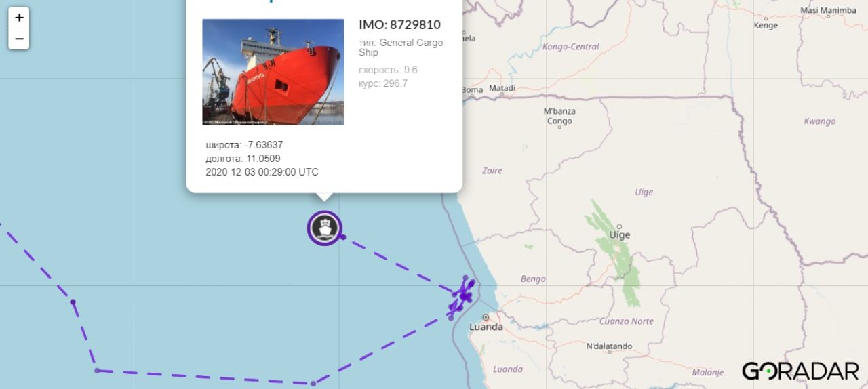Click the Luanda city label
Screen dimensions: 868x389
[486, 327]
